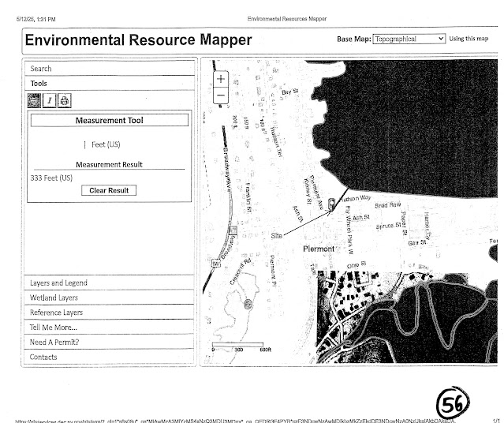Click the printer icon in Tools
The width and height of the screenshot is (504, 423).
(65, 101)
